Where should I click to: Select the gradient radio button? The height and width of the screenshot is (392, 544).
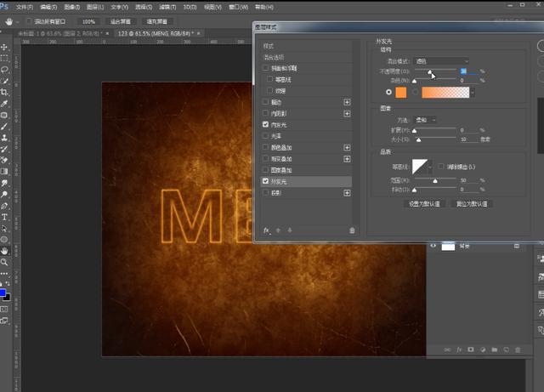[x=416, y=92]
